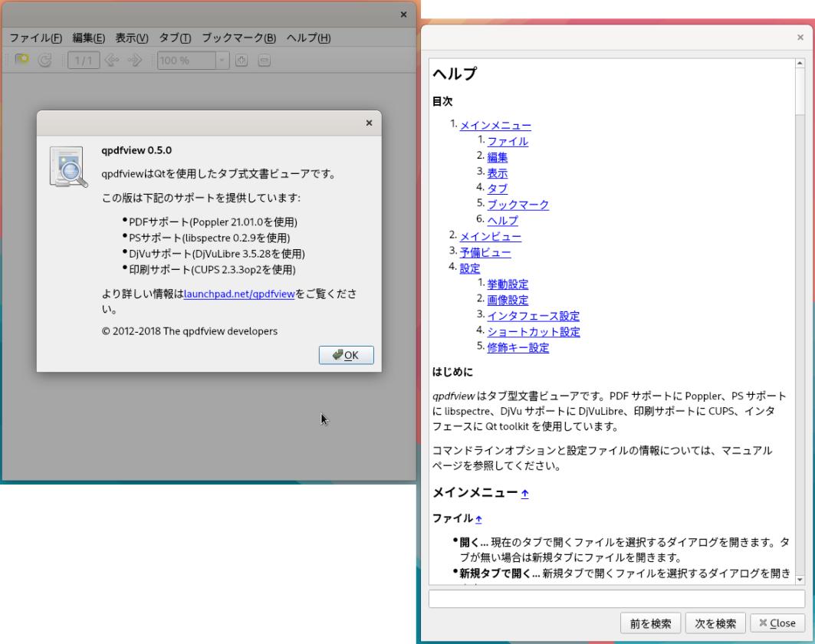The width and height of the screenshot is (815, 644).
Task: Jump to メインビュー section link
Action: click(x=490, y=236)
